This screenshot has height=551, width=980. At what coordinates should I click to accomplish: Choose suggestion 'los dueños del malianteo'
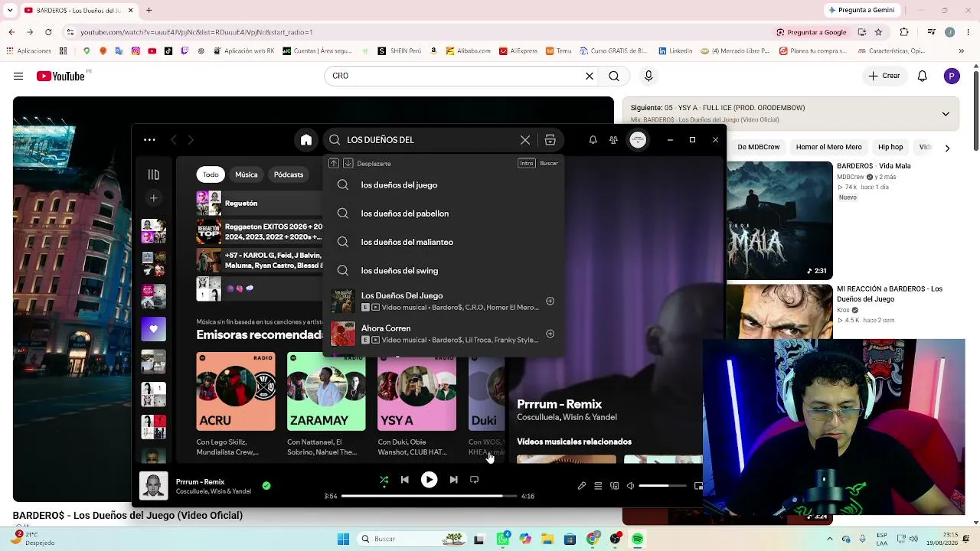(443, 242)
